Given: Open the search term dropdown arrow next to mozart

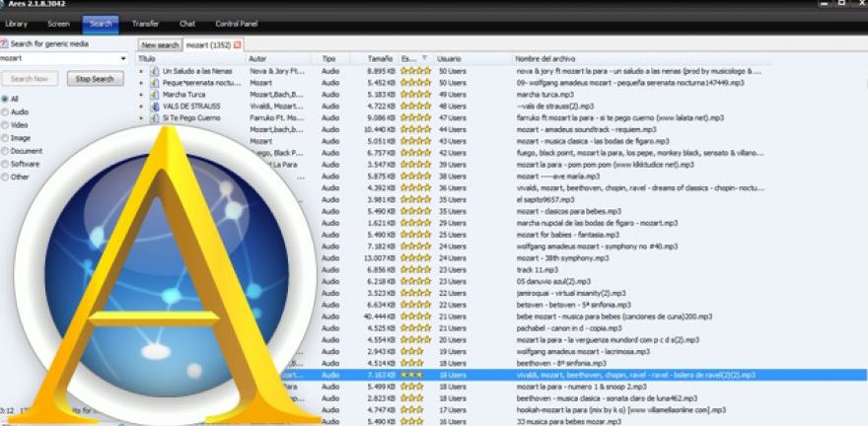Looking at the screenshot, I should pyautogui.click(x=123, y=58).
